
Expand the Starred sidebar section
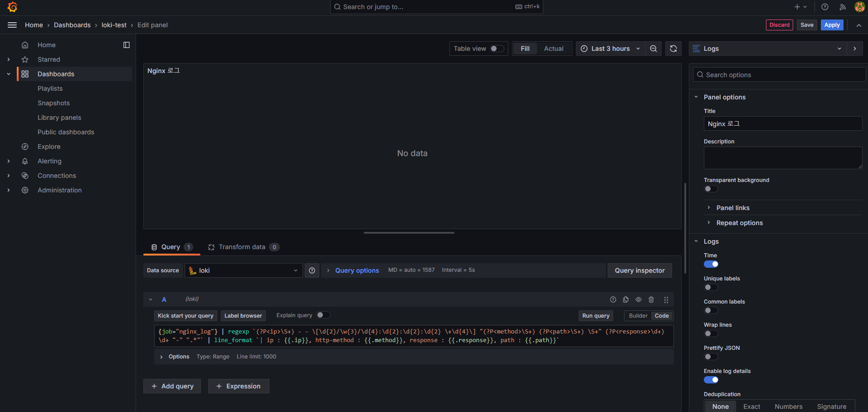click(x=9, y=59)
